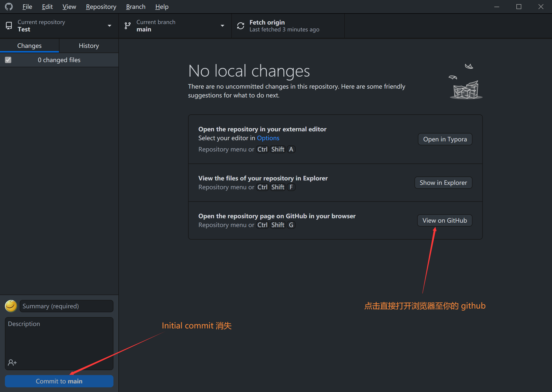Click the git branch icon

point(127,26)
